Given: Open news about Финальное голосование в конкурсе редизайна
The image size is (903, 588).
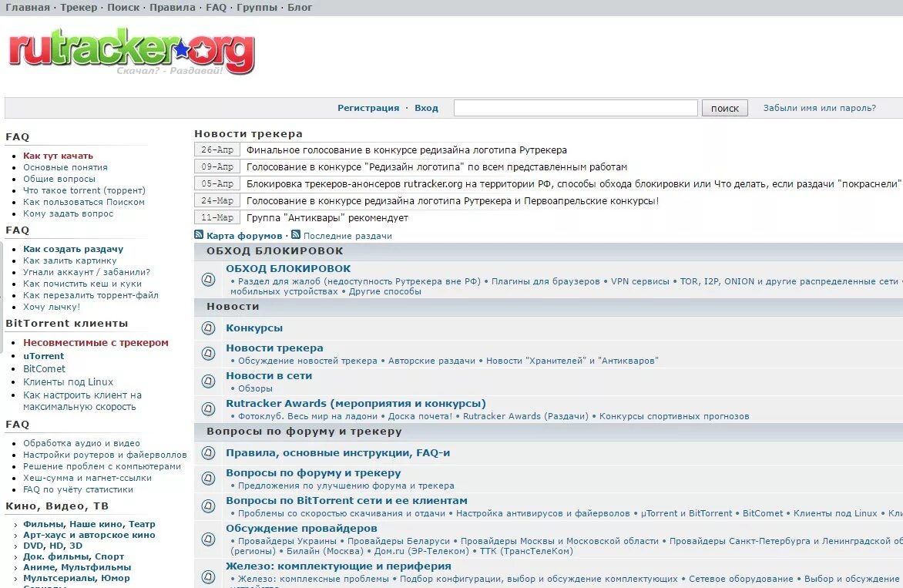Looking at the screenshot, I should (407, 150).
